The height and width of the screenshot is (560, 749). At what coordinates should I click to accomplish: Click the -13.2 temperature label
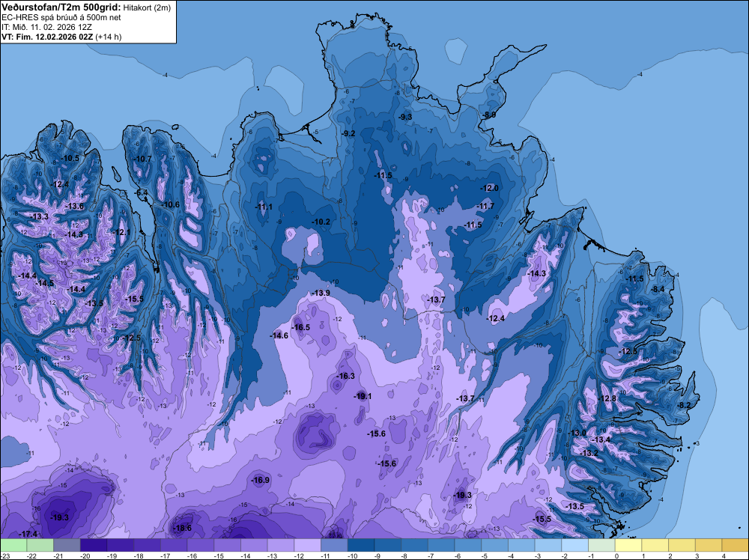pyautogui.click(x=589, y=453)
